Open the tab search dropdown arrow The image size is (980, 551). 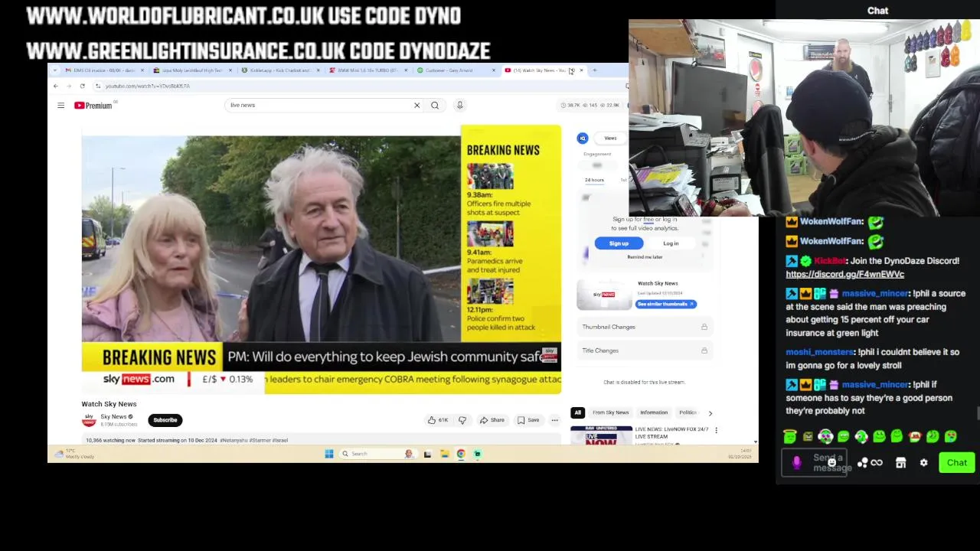[54, 70]
